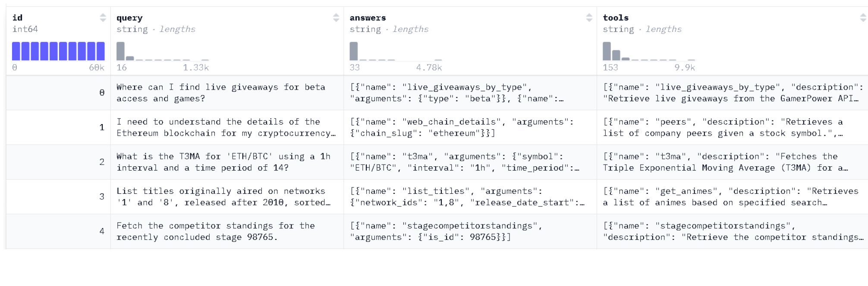The image size is (868, 286).
Task: Select the tools column header label
Action: [x=616, y=18]
